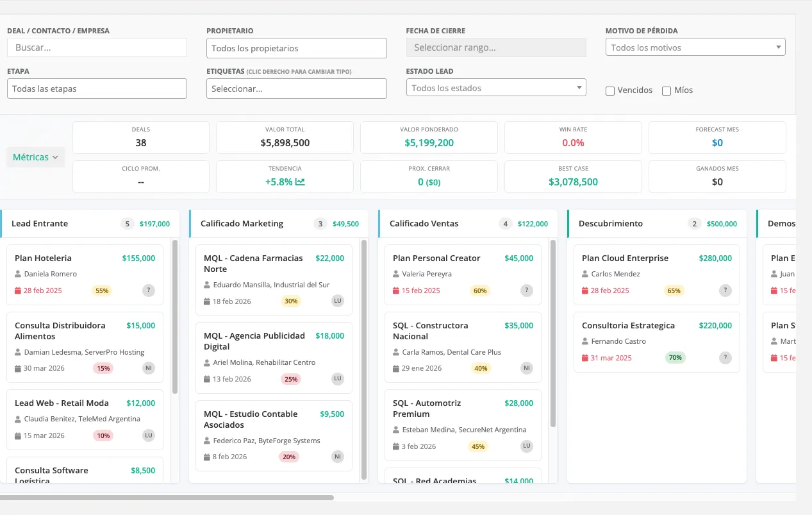Screen dimensions: 812x515
Task: Click the Lead Entrante column header
Action: 89,224
